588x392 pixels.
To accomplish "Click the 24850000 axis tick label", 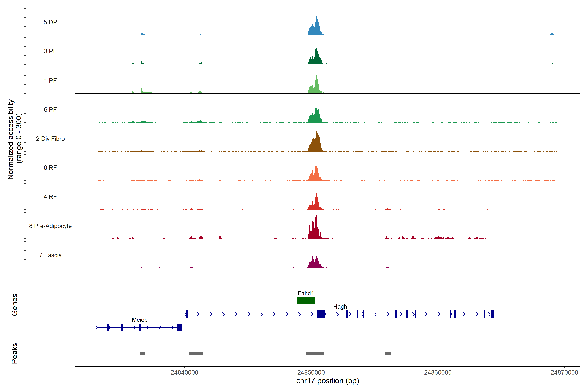I will click(x=311, y=373).
